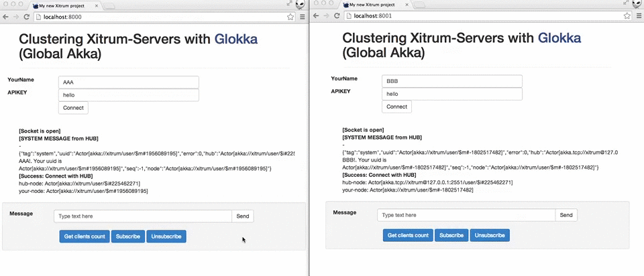Send the message in localhost:8001 window
644x276 pixels.
[566, 215]
